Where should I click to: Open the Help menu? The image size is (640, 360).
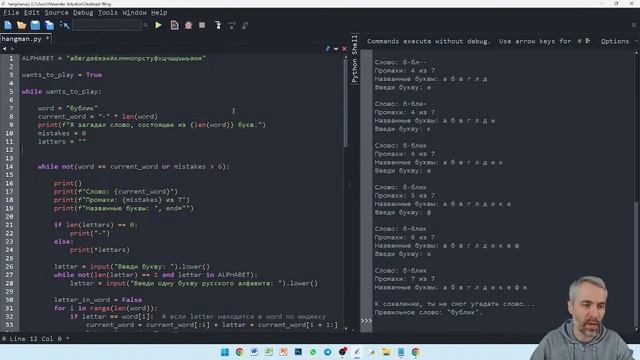pyautogui.click(x=159, y=13)
